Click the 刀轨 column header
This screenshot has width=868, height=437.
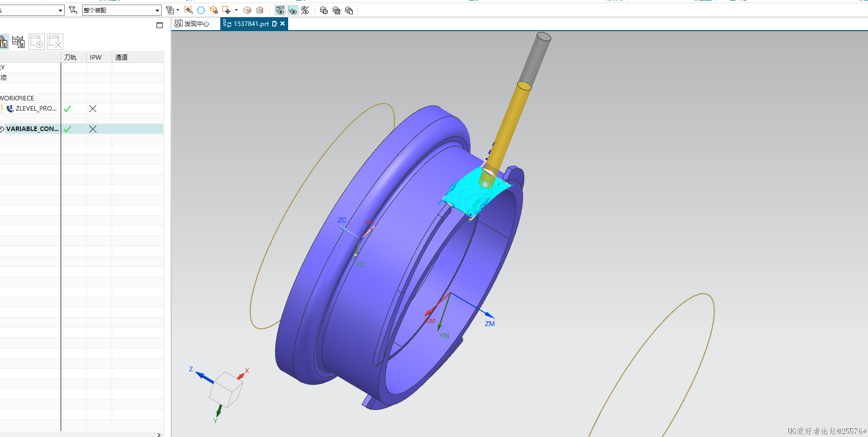click(74, 57)
